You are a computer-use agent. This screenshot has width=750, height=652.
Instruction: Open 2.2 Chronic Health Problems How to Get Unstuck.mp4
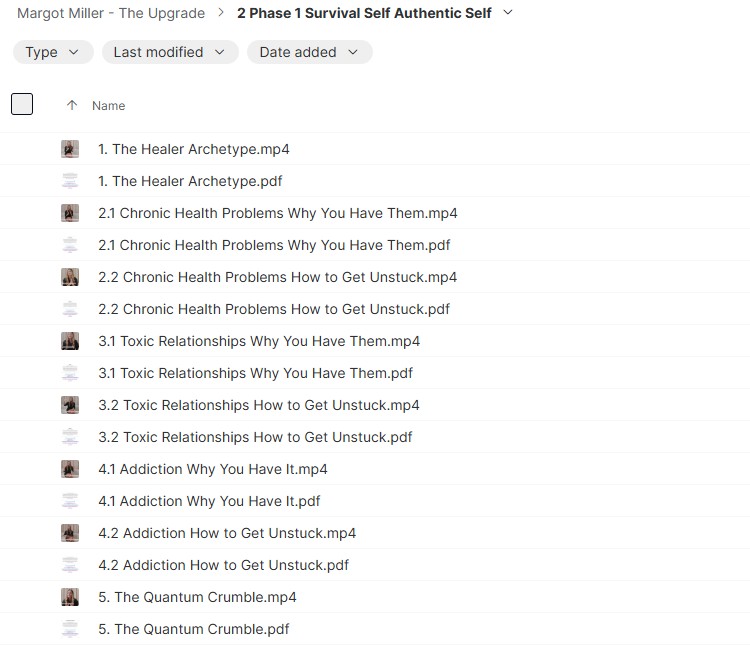[x=277, y=277]
